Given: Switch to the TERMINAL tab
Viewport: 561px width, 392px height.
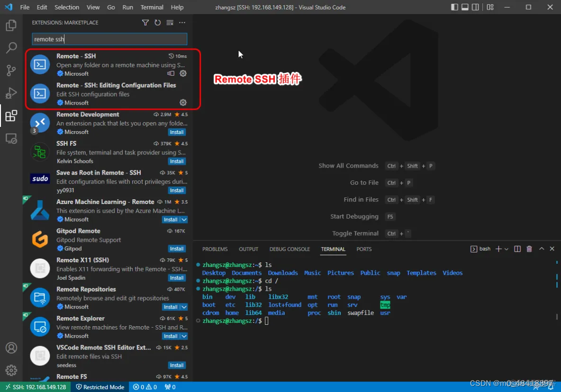Looking at the screenshot, I should 333,249.
